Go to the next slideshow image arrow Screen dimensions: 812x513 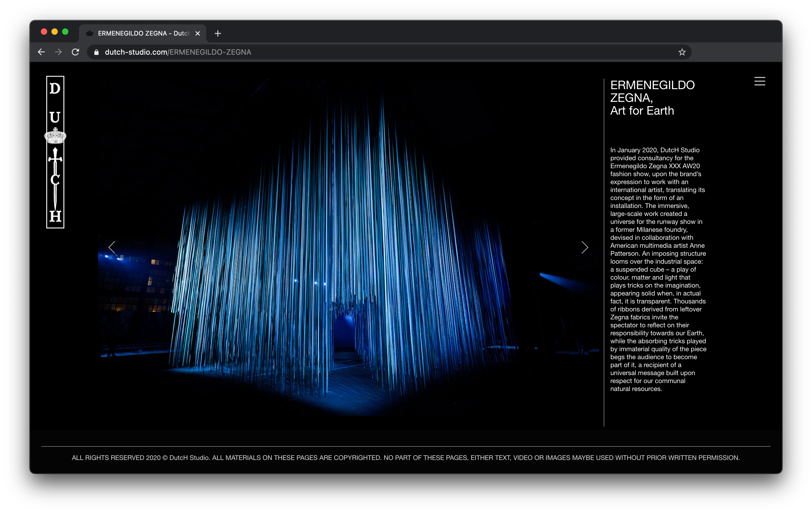point(585,247)
